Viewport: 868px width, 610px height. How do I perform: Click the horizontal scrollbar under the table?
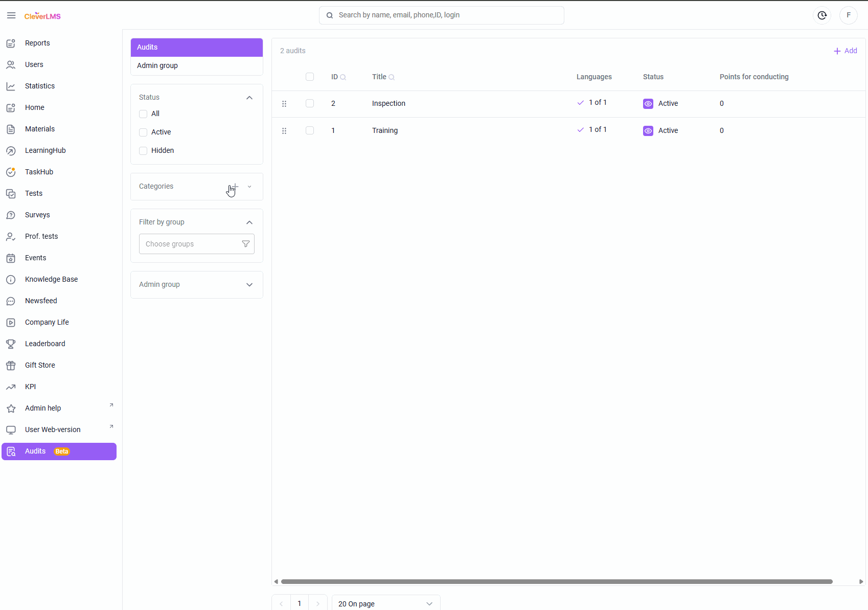coord(556,581)
